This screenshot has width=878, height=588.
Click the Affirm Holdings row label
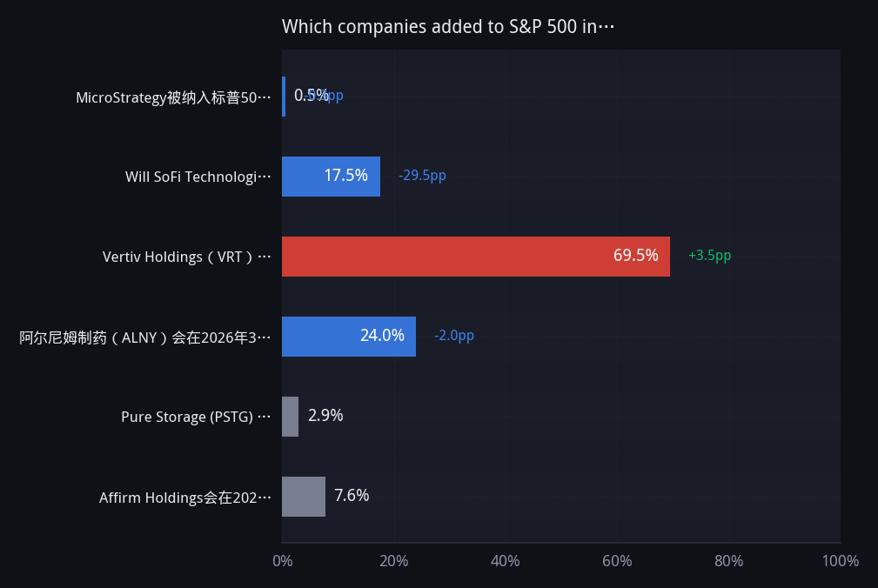[x=184, y=498]
